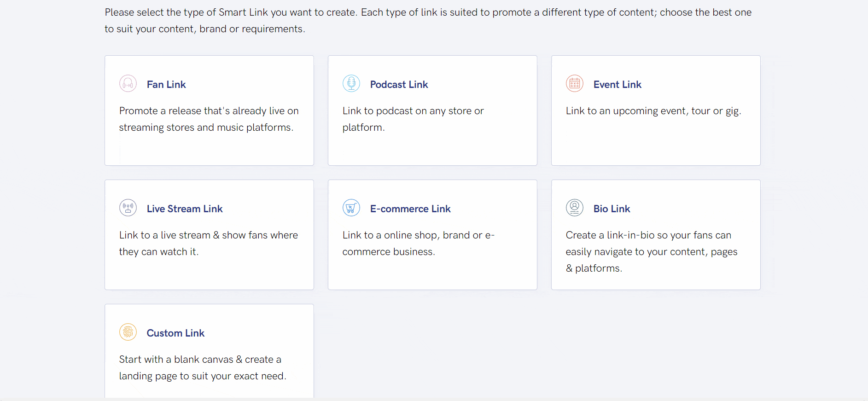Click the Podcast Link microphone icon
The image size is (868, 401).
(x=351, y=83)
